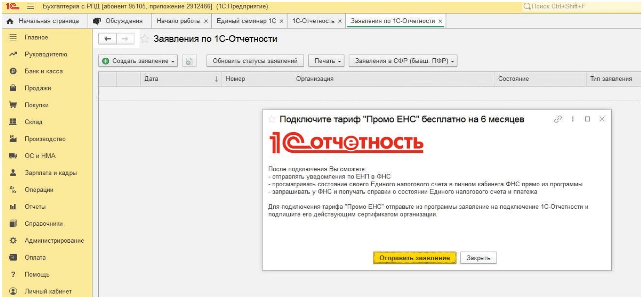644x300 pixels.
Task: Close the promo dialog with X
Action: pos(602,119)
